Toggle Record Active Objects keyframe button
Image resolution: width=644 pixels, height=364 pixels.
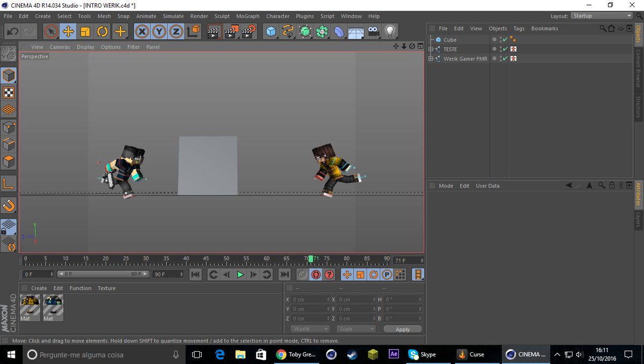coord(303,274)
